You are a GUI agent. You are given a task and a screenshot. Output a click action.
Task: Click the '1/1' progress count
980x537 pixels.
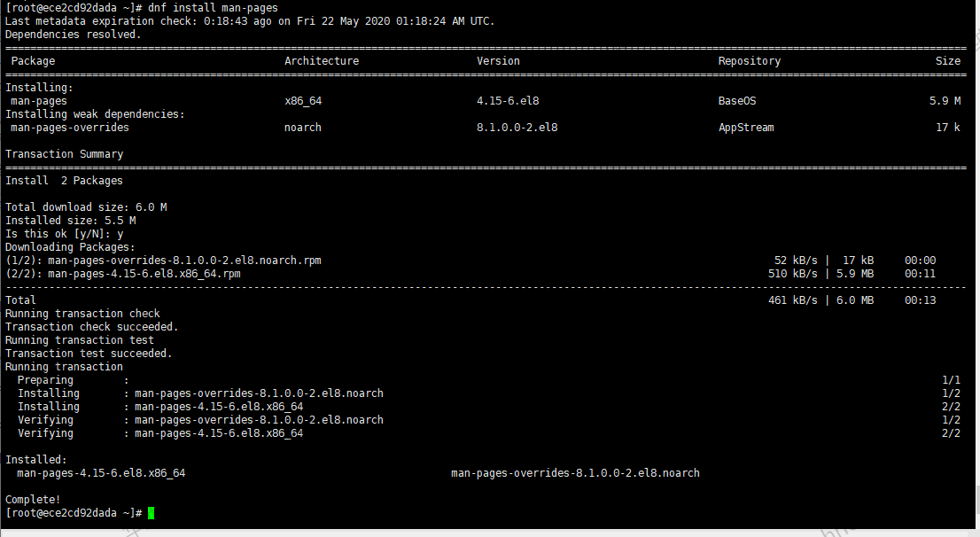(952, 380)
